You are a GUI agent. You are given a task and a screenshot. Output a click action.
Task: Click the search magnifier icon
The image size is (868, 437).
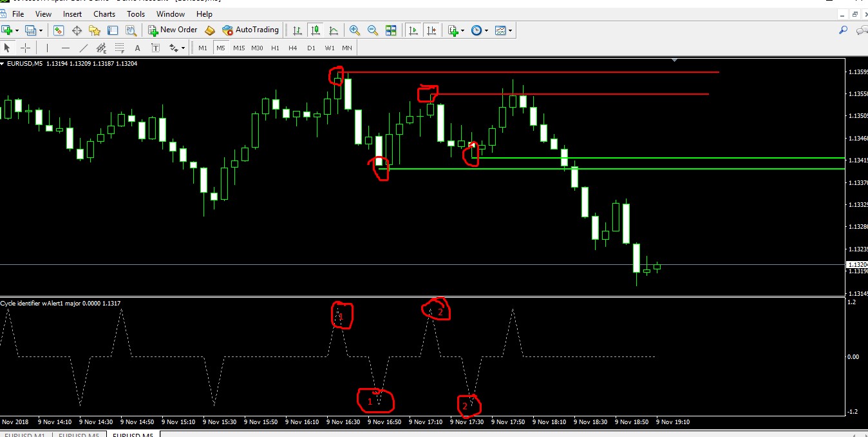coord(844,30)
